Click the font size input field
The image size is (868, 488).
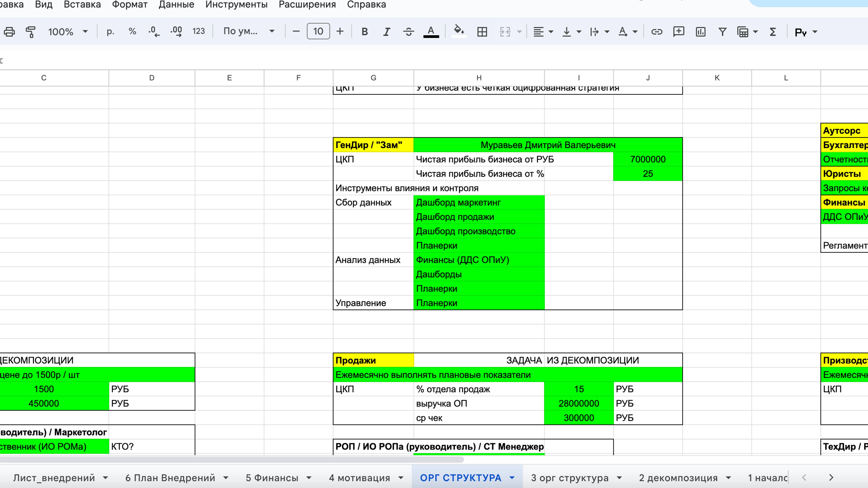pos(318,32)
